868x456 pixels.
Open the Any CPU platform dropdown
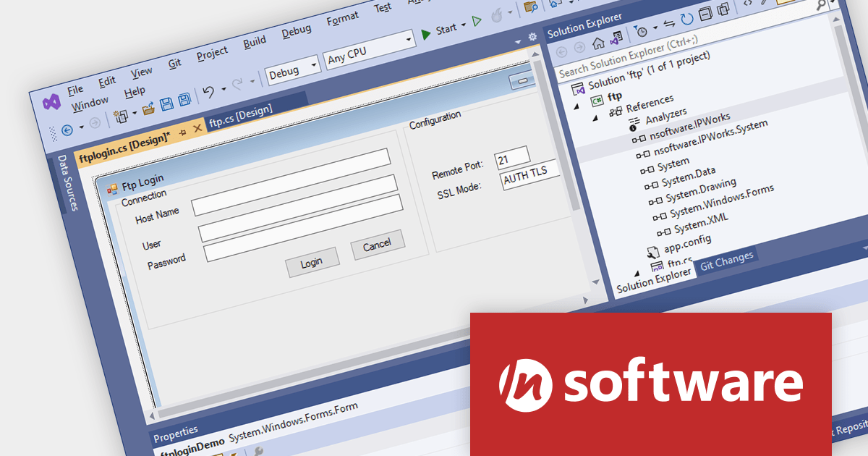pos(409,39)
